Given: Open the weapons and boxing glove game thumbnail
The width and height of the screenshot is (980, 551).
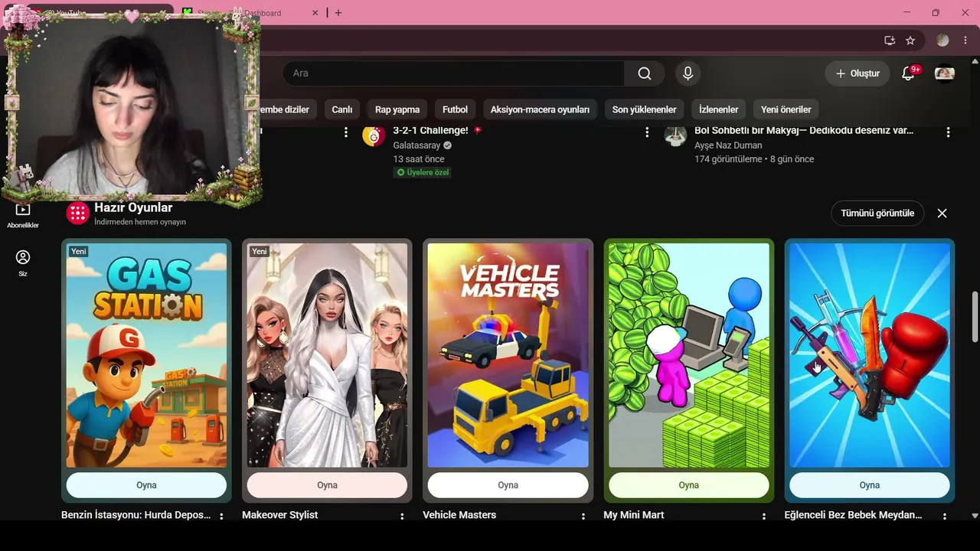Looking at the screenshot, I should click(869, 355).
